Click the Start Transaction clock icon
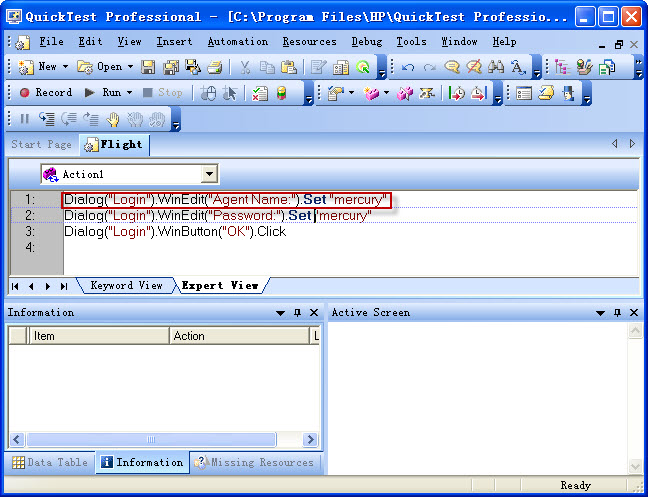 tap(457, 93)
